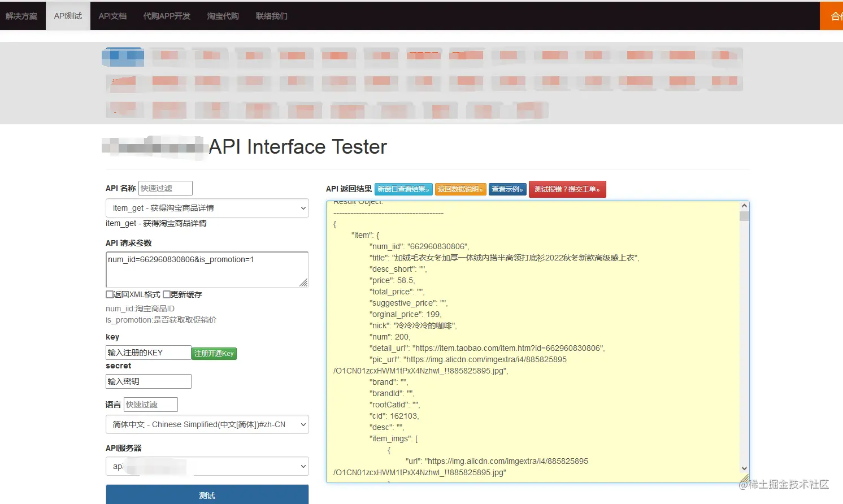Click the result box scrollbar thumb

tap(744, 216)
